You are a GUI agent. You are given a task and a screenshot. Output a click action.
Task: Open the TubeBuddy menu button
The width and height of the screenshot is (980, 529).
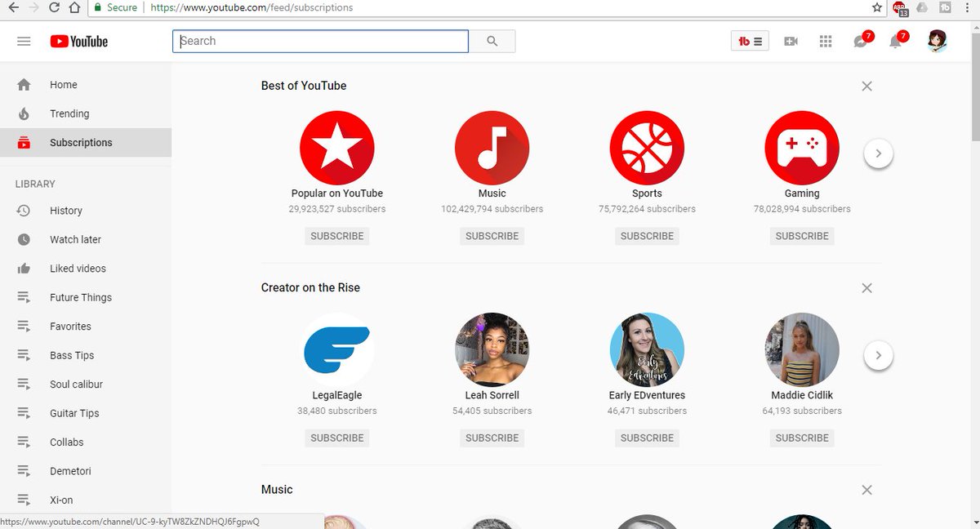click(x=750, y=42)
